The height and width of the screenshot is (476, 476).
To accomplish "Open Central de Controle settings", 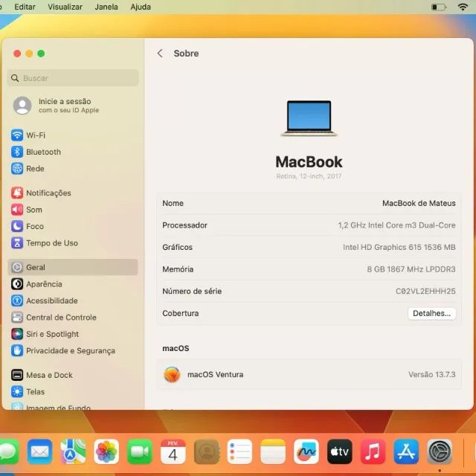I will pos(54,318).
